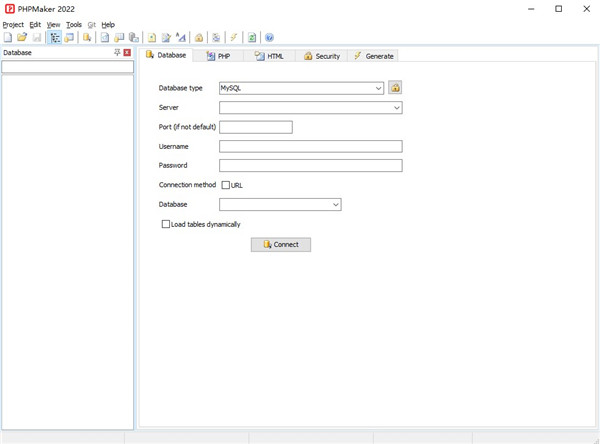Open the Tools menu

(74, 24)
